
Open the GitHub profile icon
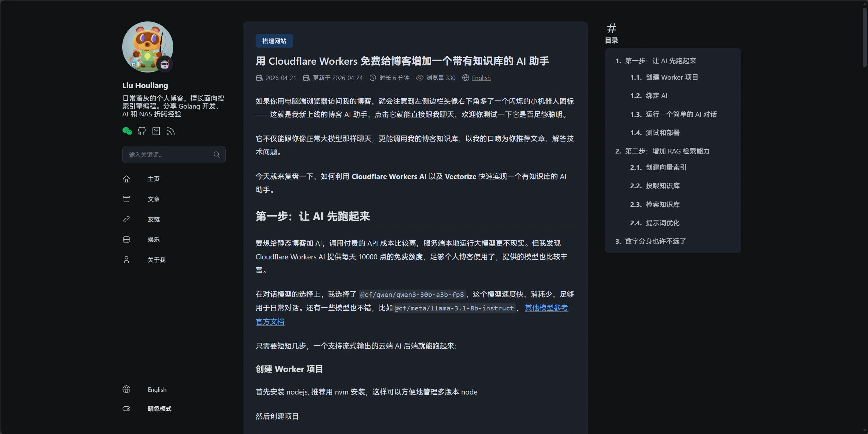(x=142, y=131)
